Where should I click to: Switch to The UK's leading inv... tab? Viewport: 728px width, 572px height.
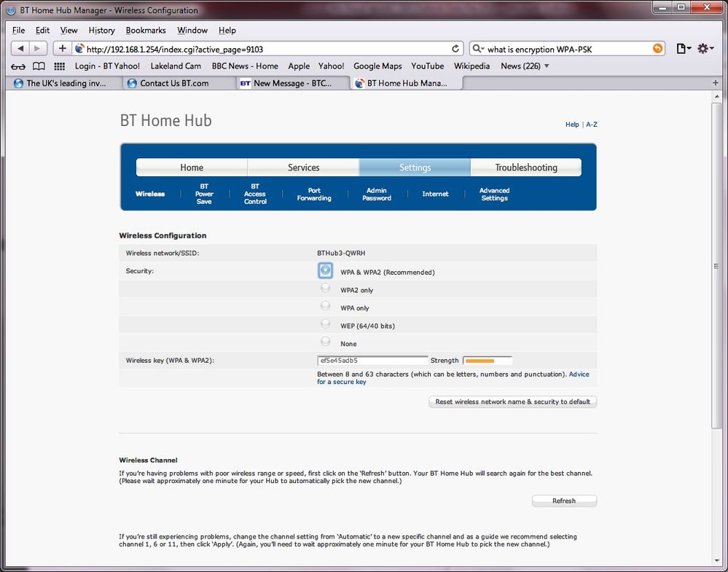65,83
